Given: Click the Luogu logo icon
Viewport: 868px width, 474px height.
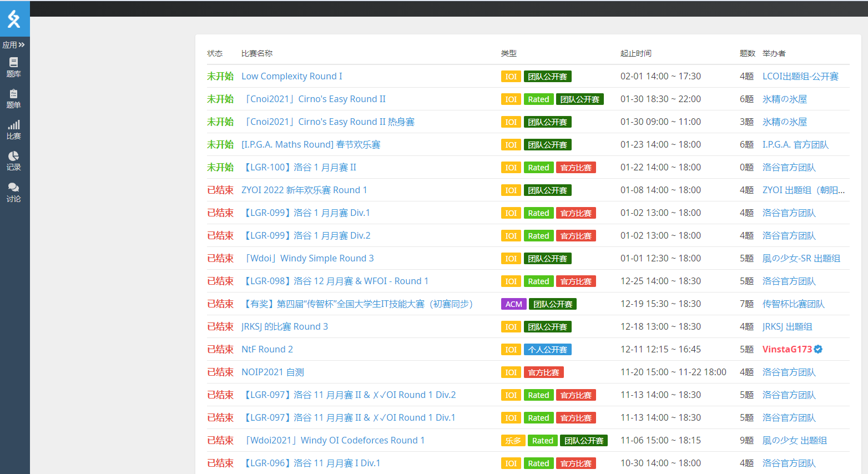Looking at the screenshot, I should point(14,19).
